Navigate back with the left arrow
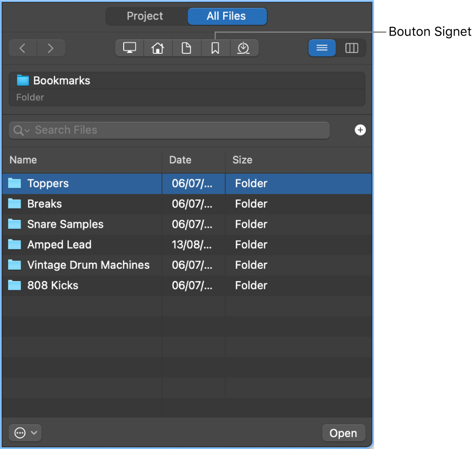 tap(22, 48)
